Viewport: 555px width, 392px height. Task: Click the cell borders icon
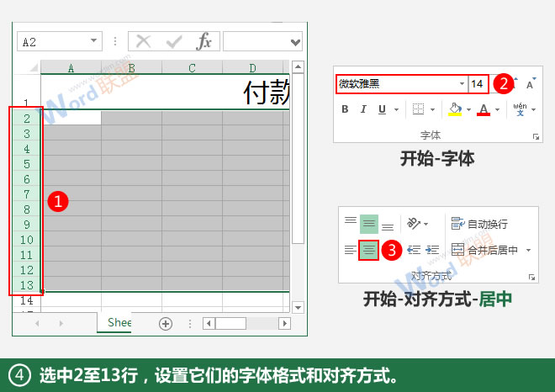pos(418,109)
